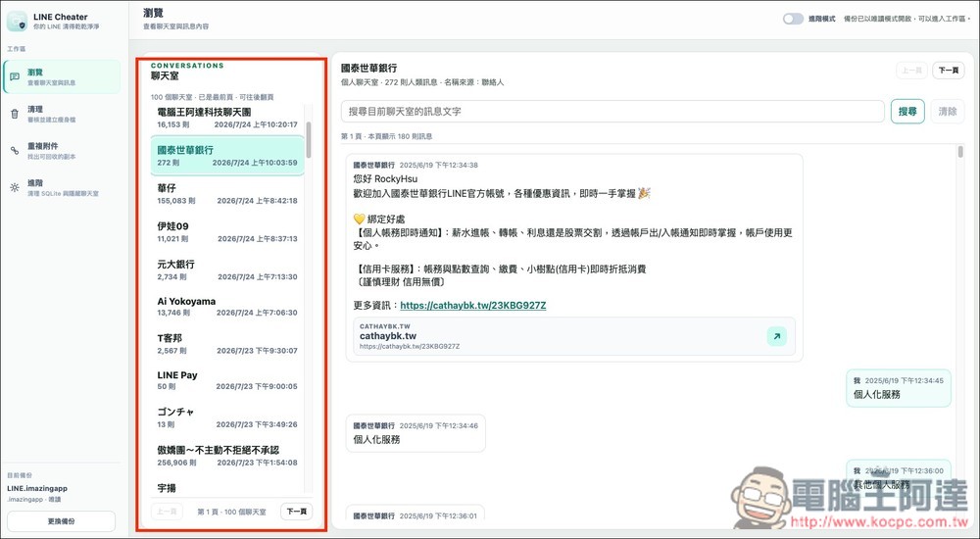Image resolution: width=980 pixels, height=539 pixels.
Task: Click the 國泰世華銀行 chat title heading
Action: click(x=368, y=68)
